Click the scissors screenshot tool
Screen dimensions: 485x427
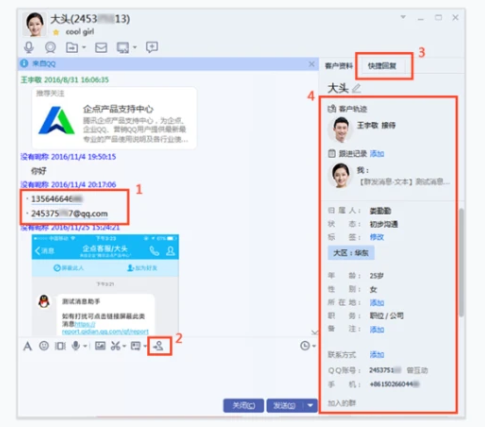coord(115,346)
